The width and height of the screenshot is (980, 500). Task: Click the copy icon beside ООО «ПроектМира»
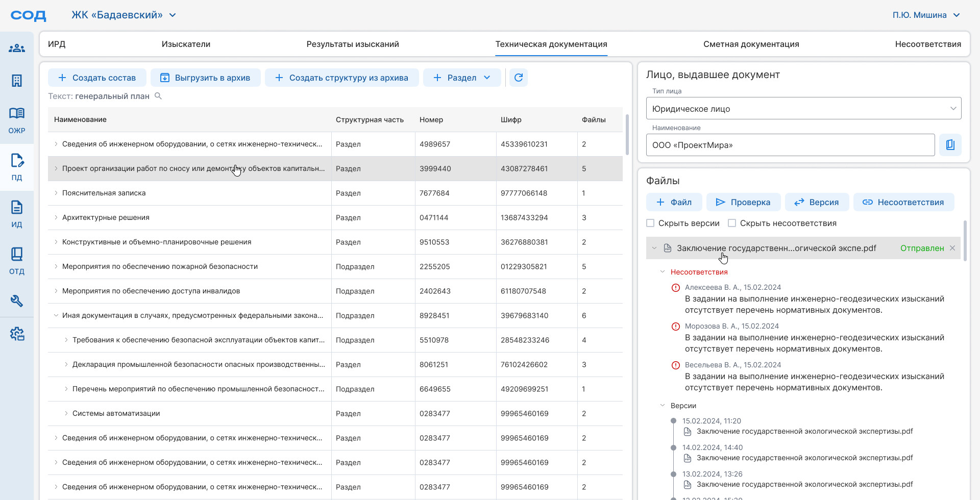click(x=950, y=145)
